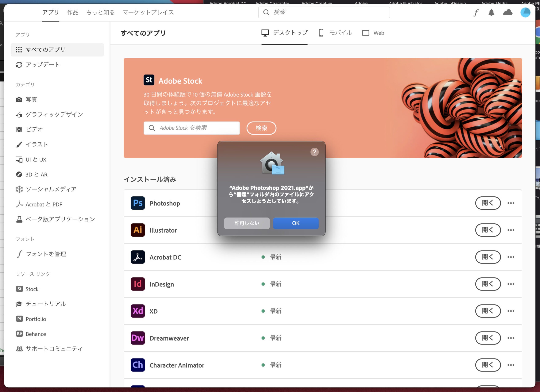Click 開く button for InDesign
The image size is (540, 392).
[488, 284]
